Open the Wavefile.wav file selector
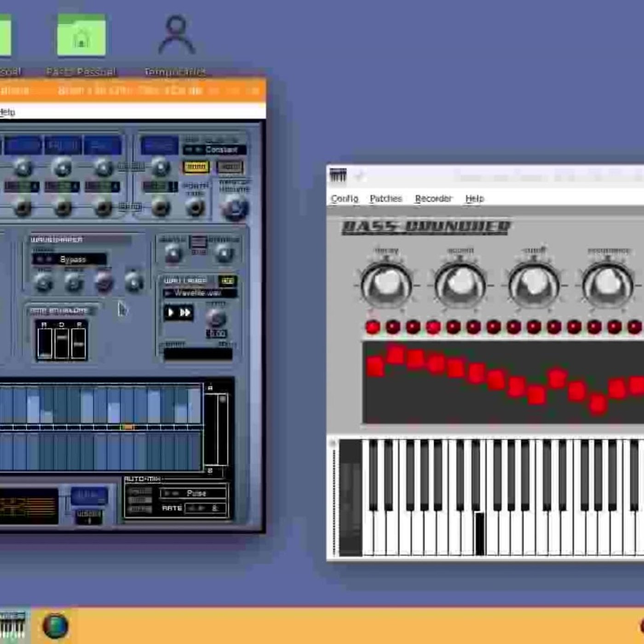 200,293
